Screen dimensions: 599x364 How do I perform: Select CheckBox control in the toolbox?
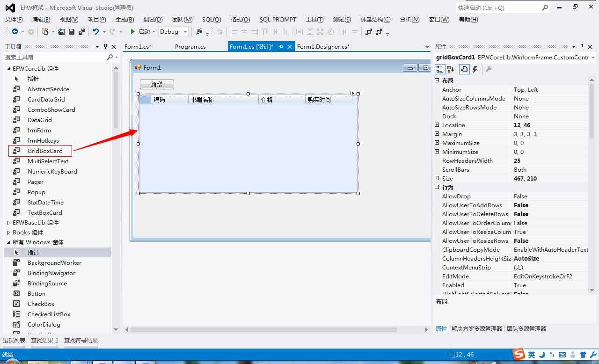coord(41,304)
